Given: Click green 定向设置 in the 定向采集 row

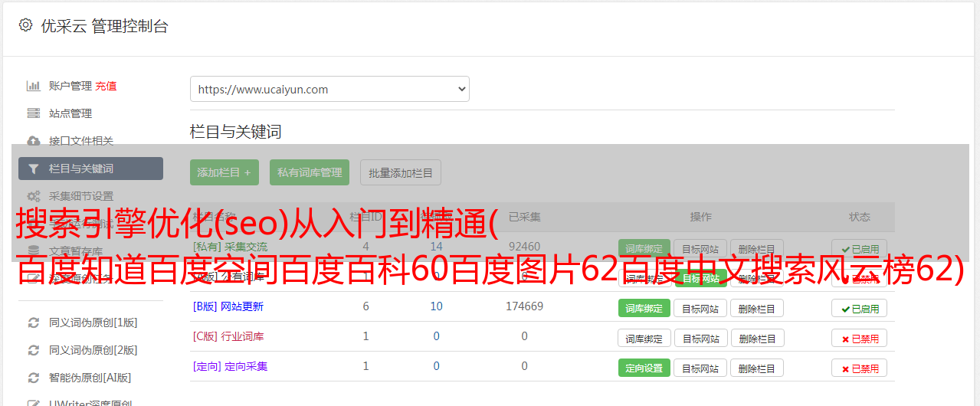Looking at the screenshot, I should pos(644,368).
